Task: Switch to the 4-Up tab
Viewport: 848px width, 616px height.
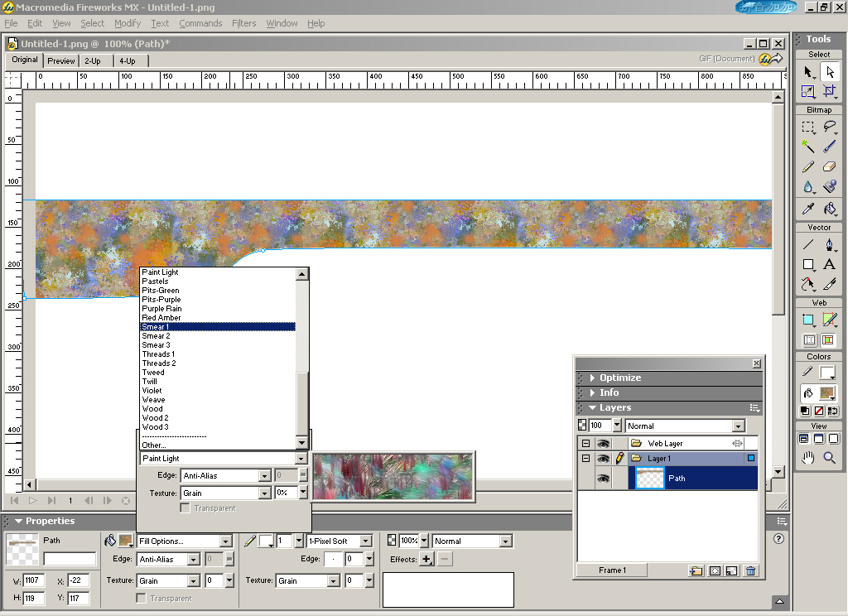Action: tap(128, 61)
